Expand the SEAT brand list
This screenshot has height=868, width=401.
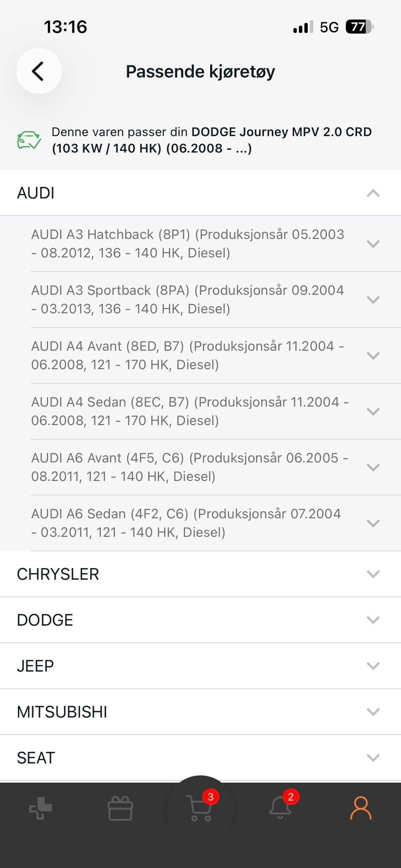[200, 758]
